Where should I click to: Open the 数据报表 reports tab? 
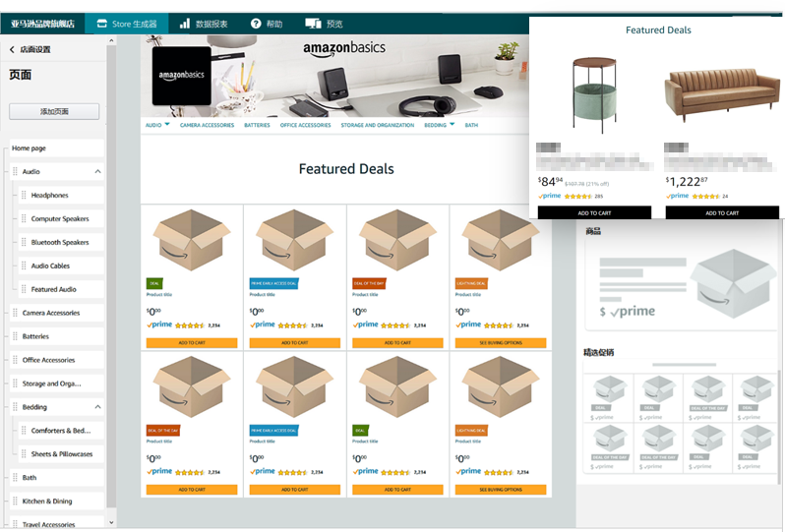point(204,24)
